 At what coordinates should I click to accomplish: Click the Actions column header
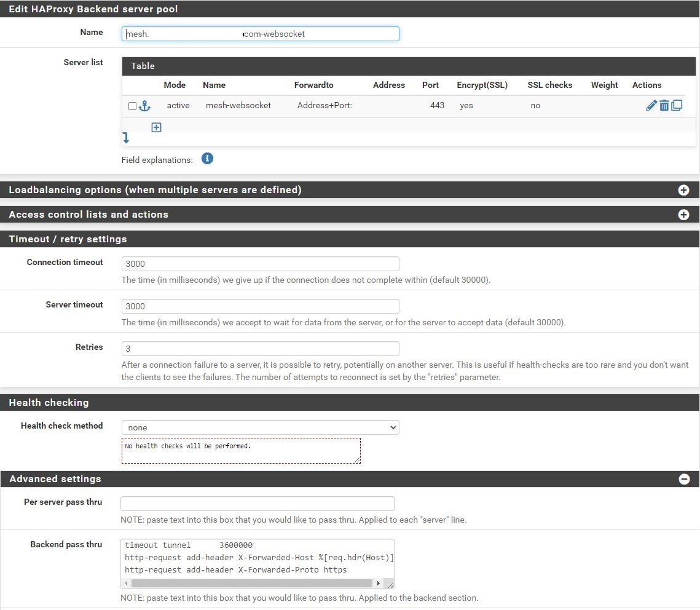point(647,85)
